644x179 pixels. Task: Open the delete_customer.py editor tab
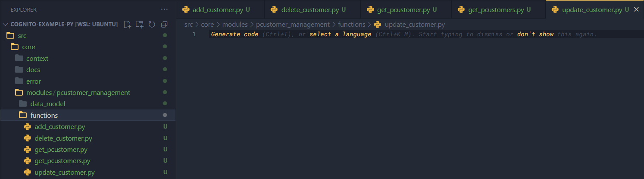coord(309,9)
